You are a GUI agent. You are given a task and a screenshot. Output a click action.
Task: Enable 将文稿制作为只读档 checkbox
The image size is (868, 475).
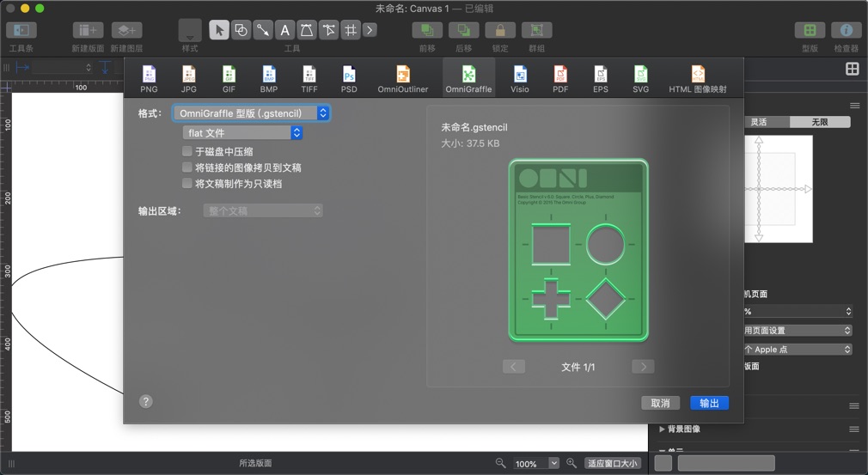pyautogui.click(x=187, y=183)
